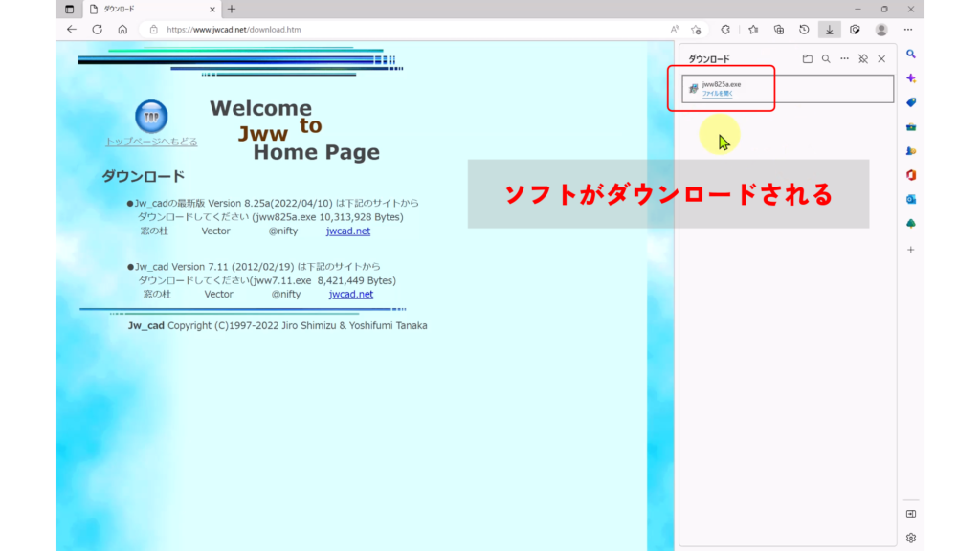
Task: Select the jww825a.exe download entry
Action: pyautogui.click(x=788, y=89)
